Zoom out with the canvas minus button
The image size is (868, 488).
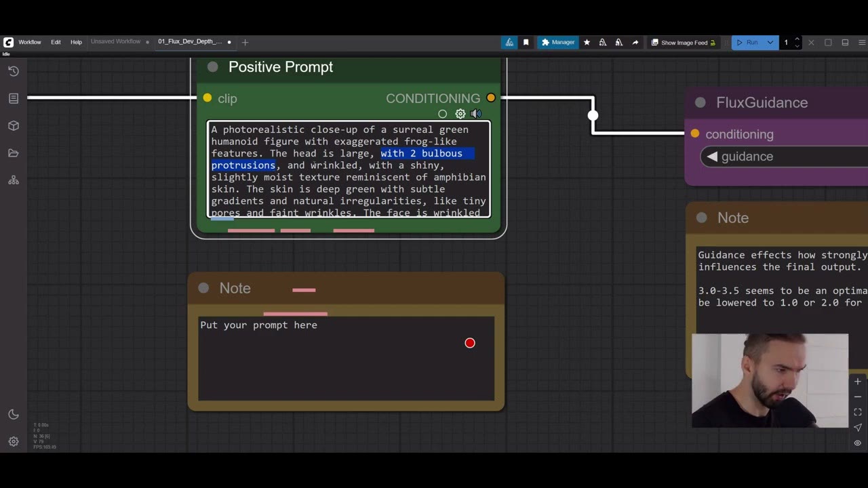[858, 396]
